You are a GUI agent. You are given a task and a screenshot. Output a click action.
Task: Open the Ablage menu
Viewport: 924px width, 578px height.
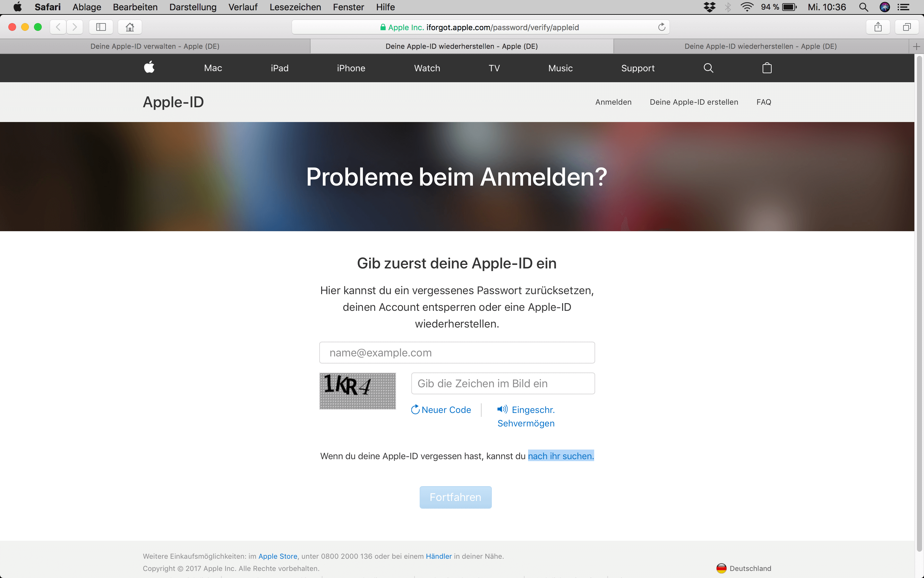(x=87, y=7)
